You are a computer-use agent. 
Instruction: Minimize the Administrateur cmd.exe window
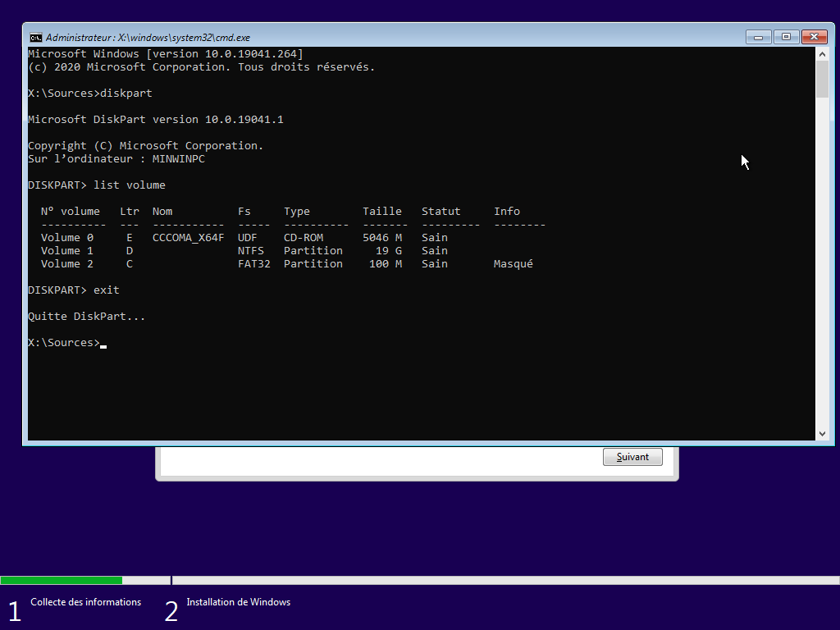coord(758,37)
